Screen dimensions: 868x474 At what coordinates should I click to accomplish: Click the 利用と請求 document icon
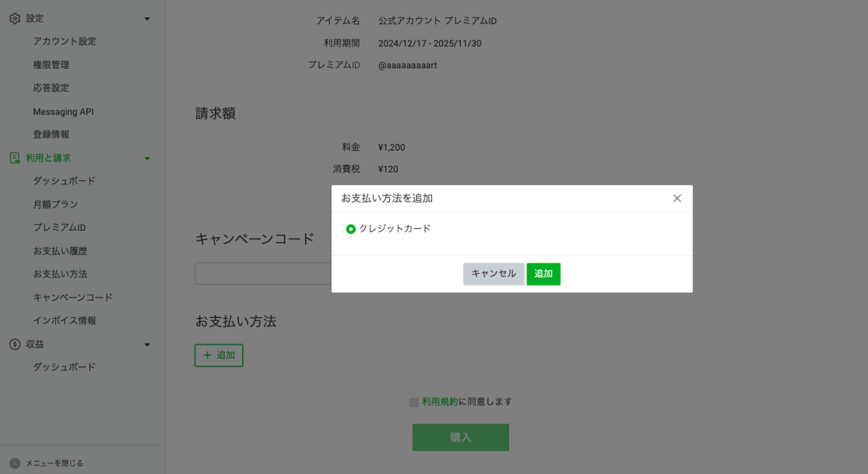[13, 157]
